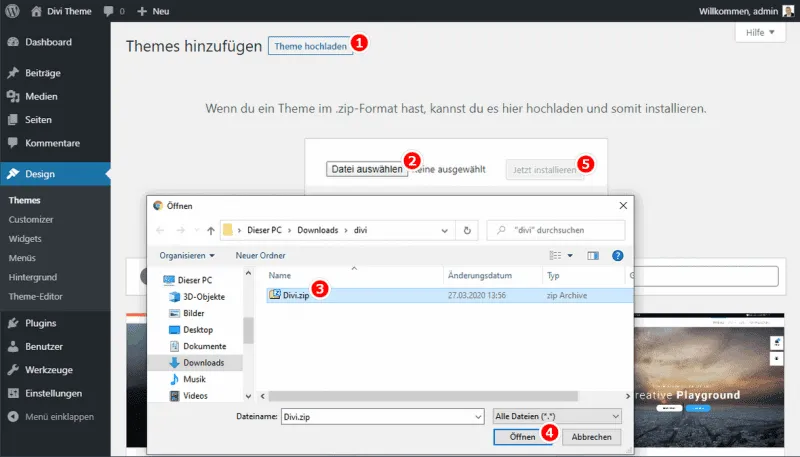Open comments bubble in admin bar

tap(108, 11)
